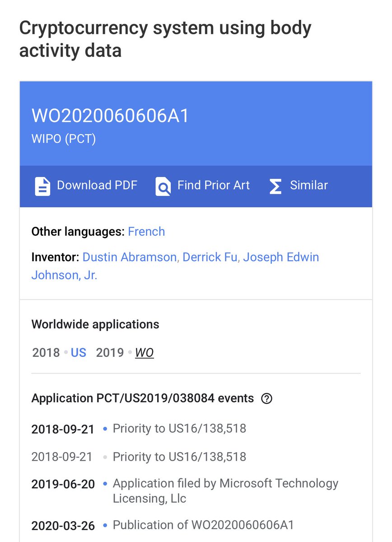
Task: Click the 2020-03-26 date
Action: (63, 526)
